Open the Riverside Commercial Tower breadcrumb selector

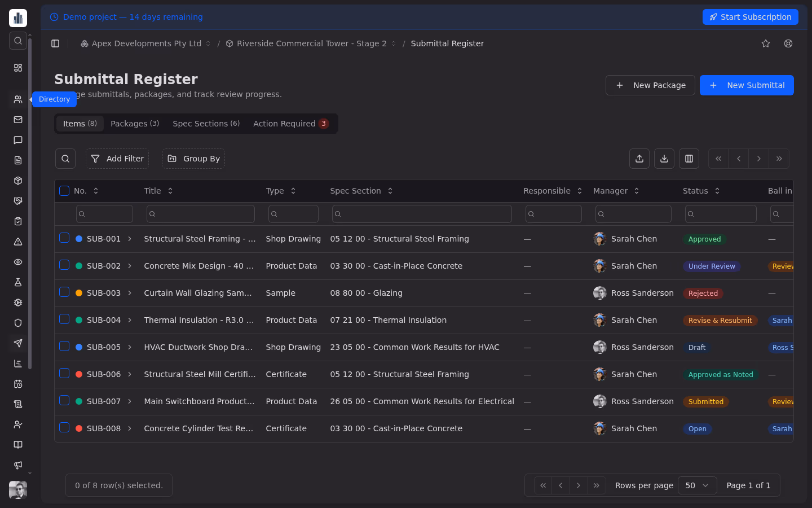click(394, 43)
